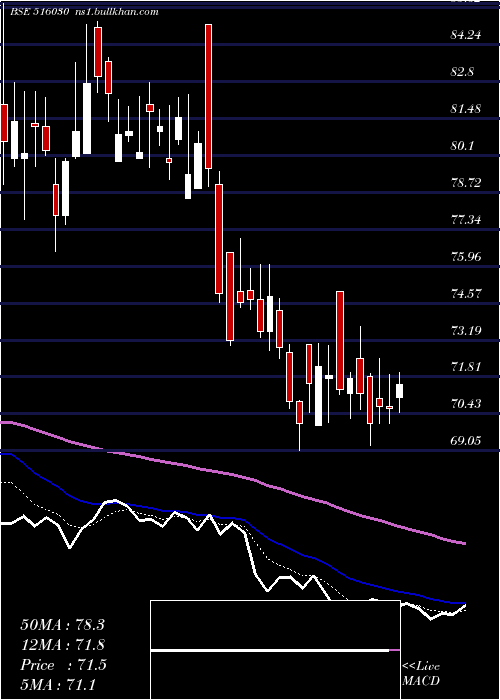
Task: Click the 70.43 price axis label
Action: pyautogui.click(x=466, y=404)
